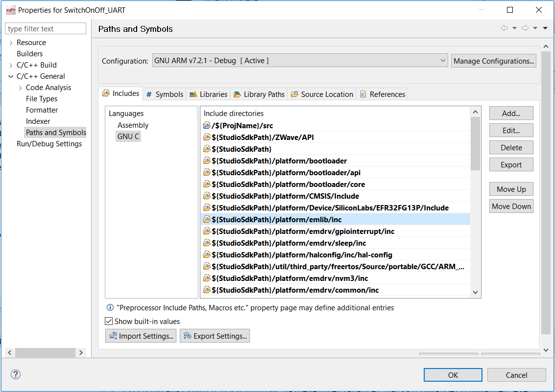Click the Simplicity Studio icon in title bar
Image resolution: width=555 pixels, height=392 pixels.
point(10,9)
